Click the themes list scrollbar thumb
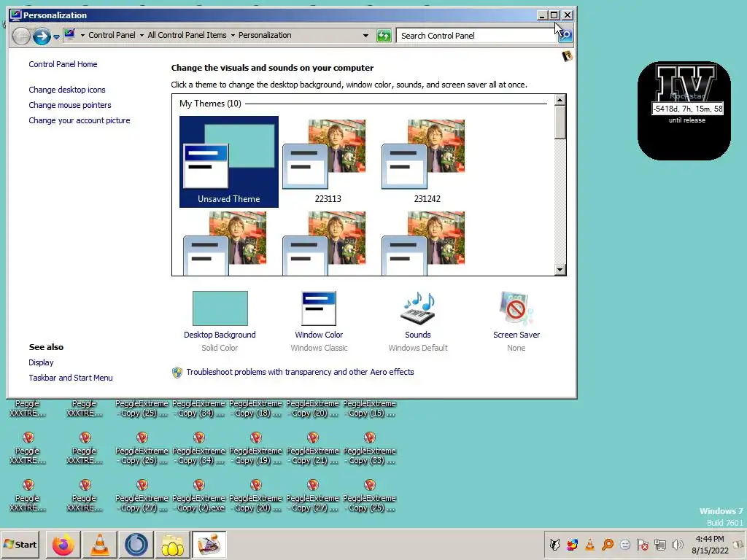Screen dimensions: 747x560 point(560,122)
